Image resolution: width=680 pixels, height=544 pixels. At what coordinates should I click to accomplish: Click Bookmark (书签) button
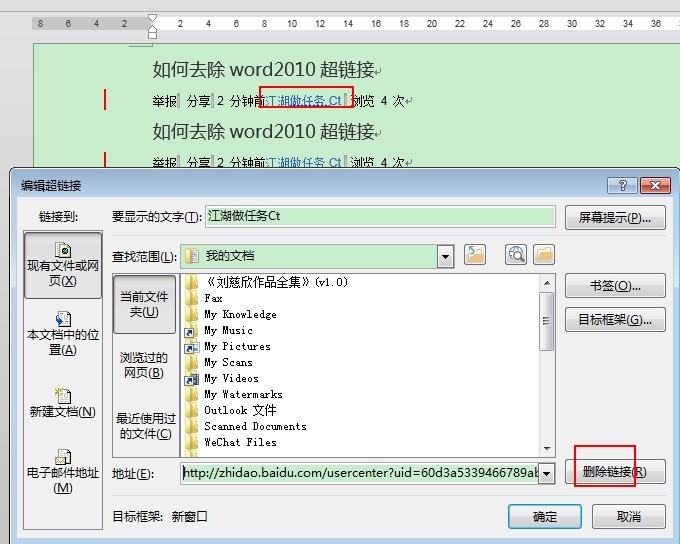[x=615, y=285]
